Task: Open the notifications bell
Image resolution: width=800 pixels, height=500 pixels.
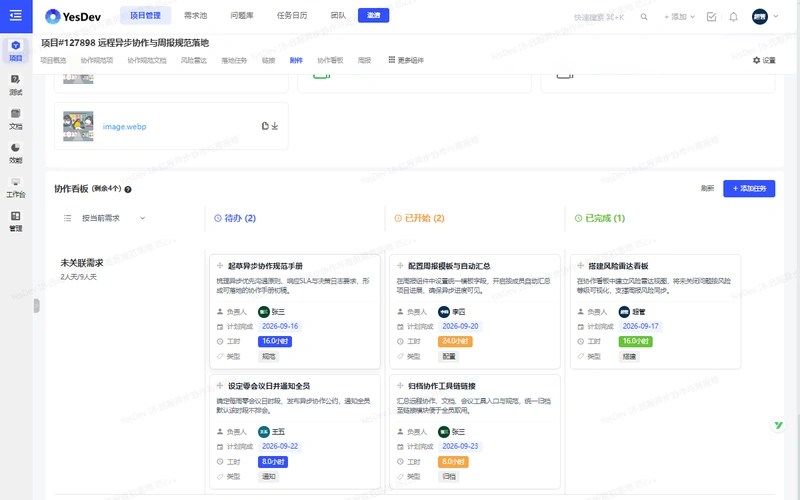Action: coord(733,17)
